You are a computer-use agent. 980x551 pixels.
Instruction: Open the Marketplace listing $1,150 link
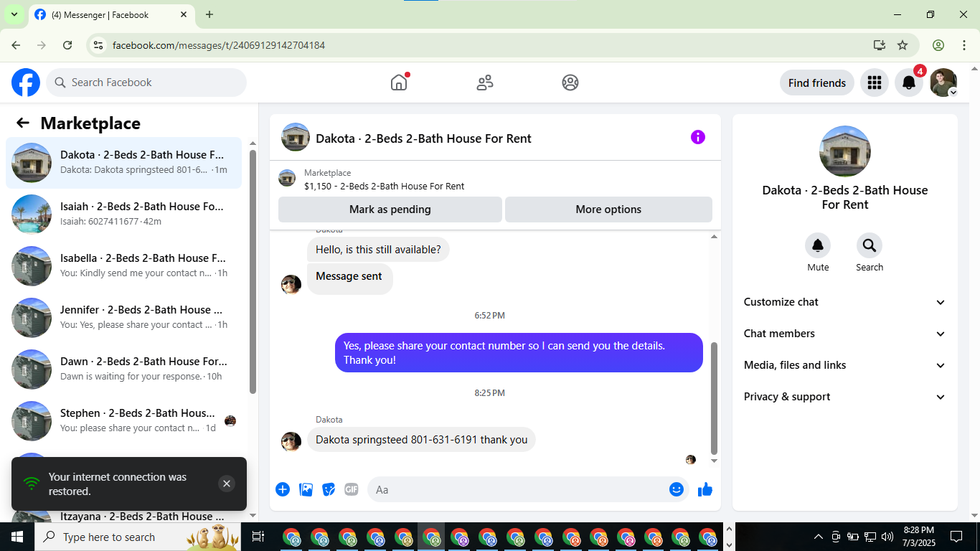click(384, 186)
